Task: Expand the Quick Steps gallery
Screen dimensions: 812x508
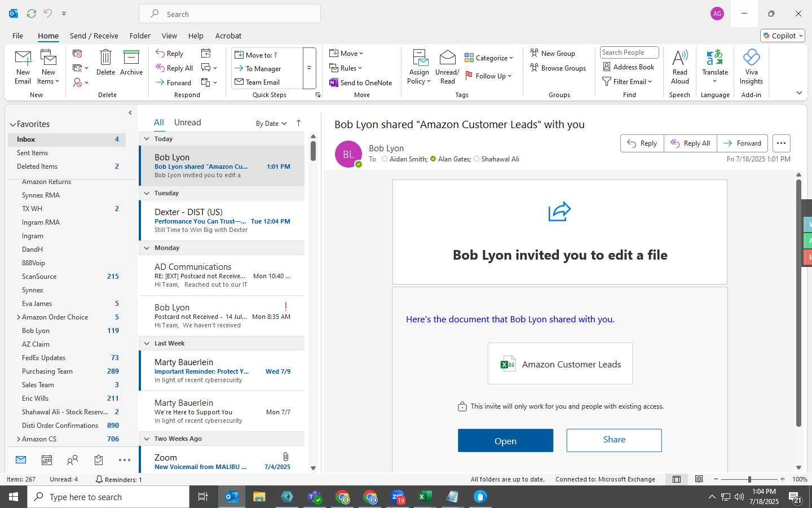Action: (x=309, y=68)
